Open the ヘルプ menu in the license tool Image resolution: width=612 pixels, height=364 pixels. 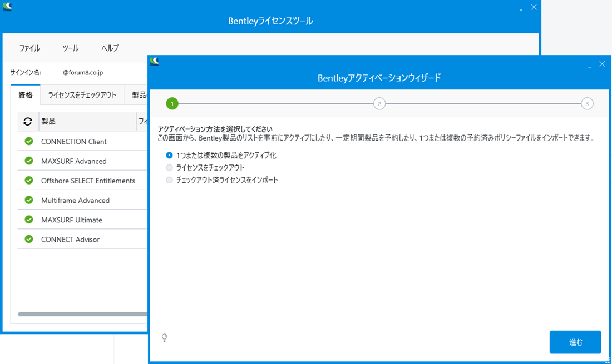pyautogui.click(x=110, y=48)
